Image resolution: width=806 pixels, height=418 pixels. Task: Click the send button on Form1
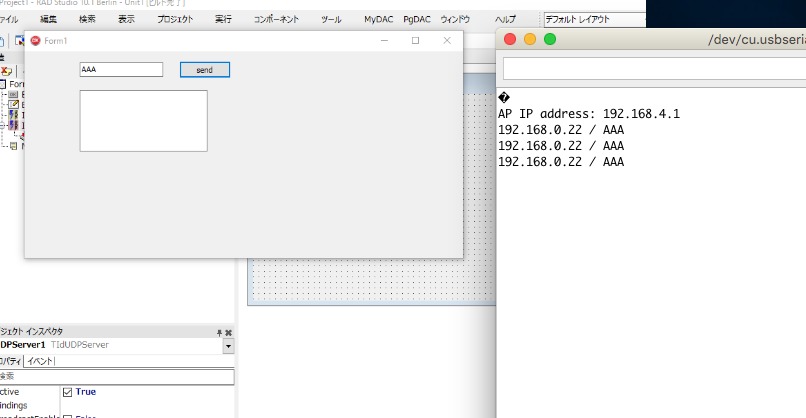[x=204, y=70]
